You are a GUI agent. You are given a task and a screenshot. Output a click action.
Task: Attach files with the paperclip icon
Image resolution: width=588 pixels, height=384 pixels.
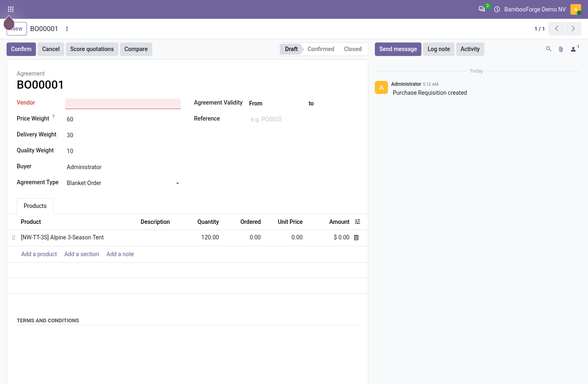coord(561,49)
